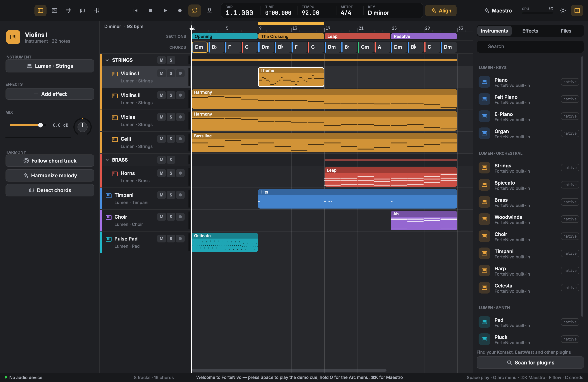Toggle the left inspector panel icon
The width and height of the screenshot is (588, 382).
click(x=40, y=10)
